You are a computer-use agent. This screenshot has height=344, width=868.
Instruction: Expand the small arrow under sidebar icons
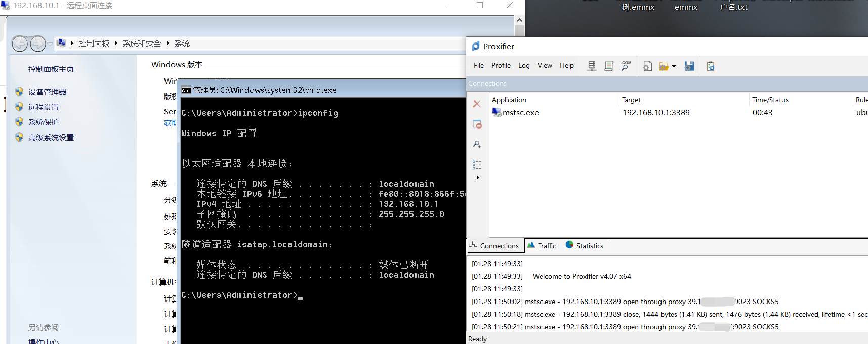tap(477, 178)
